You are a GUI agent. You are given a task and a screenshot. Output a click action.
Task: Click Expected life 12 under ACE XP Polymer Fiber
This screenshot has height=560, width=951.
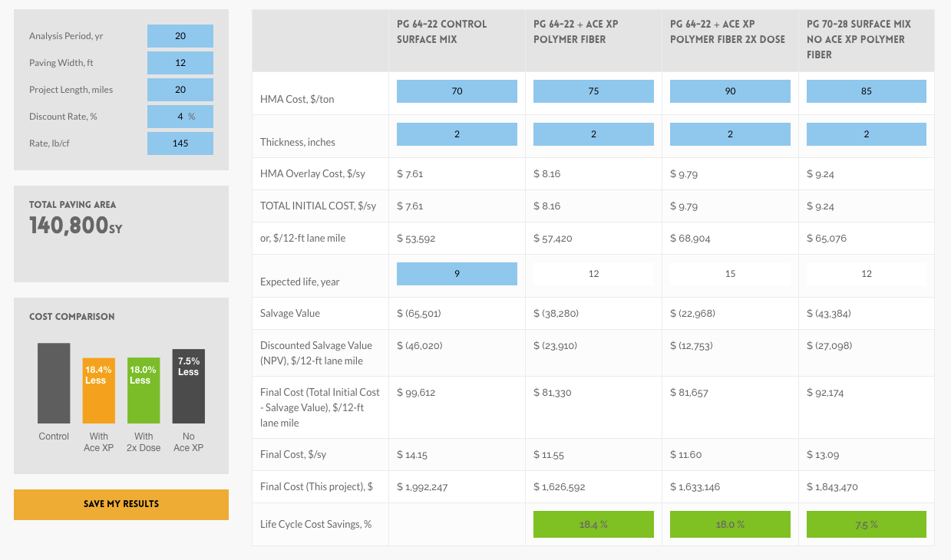593,274
